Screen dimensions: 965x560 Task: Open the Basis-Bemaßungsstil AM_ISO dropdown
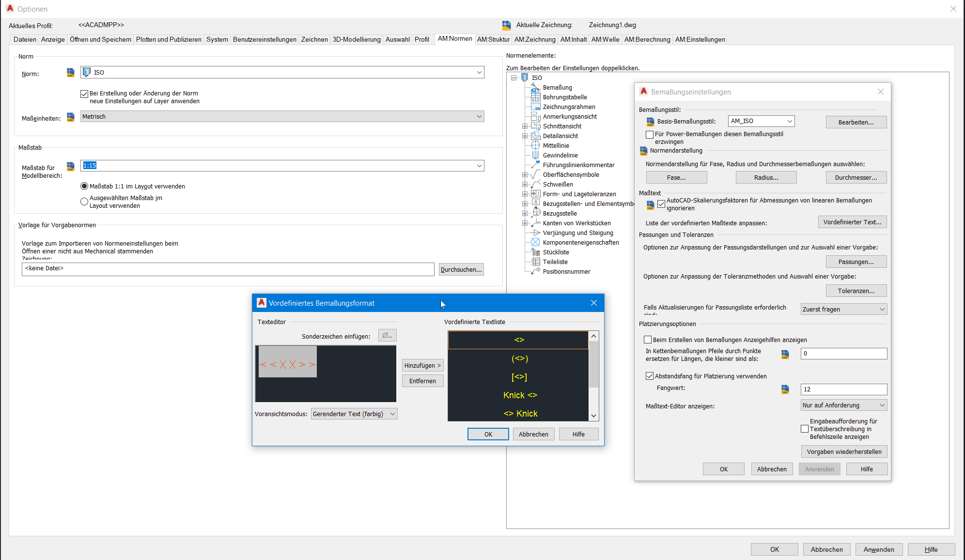click(761, 121)
